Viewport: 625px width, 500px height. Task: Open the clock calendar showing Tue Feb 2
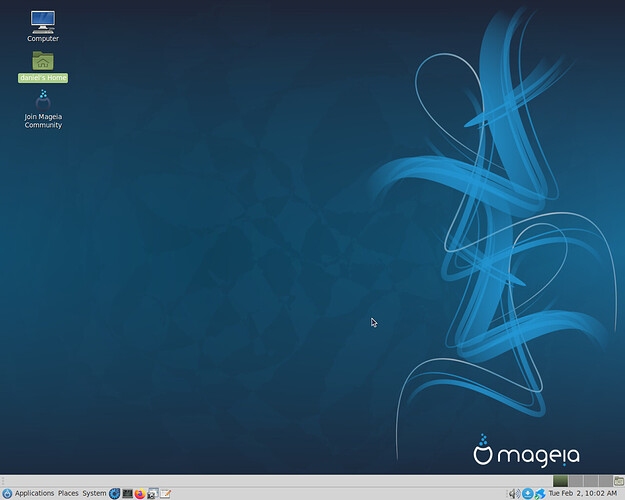tap(583, 493)
